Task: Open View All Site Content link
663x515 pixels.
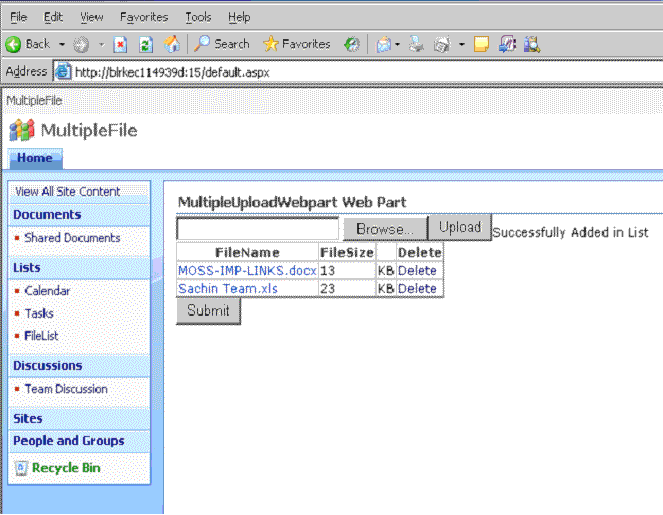Action: (x=68, y=192)
